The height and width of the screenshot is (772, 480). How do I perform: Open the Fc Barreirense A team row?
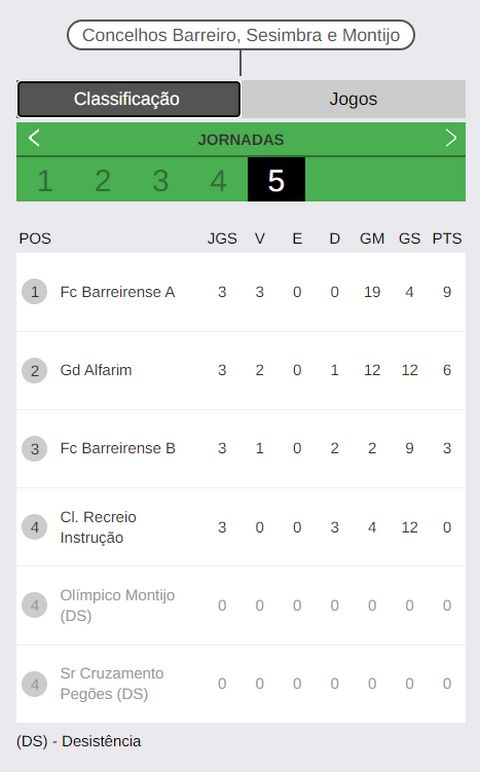pyautogui.click(x=241, y=292)
